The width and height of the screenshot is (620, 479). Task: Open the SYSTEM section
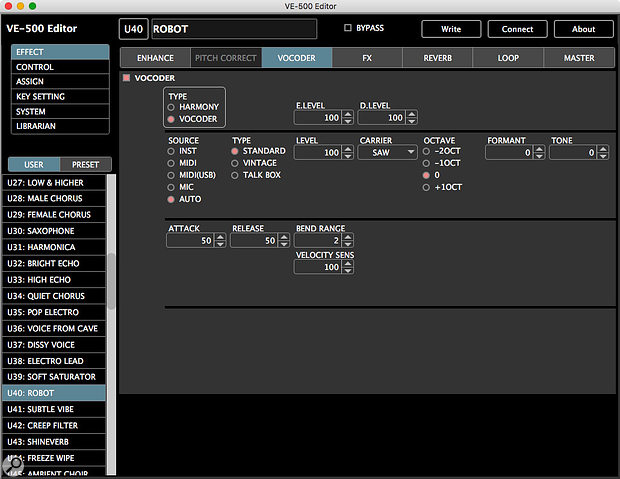point(60,112)
